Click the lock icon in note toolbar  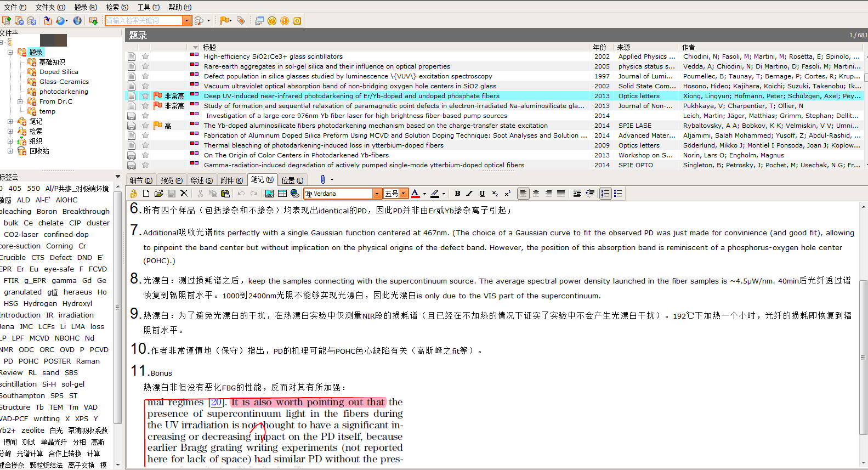click(x=133, y=194)
